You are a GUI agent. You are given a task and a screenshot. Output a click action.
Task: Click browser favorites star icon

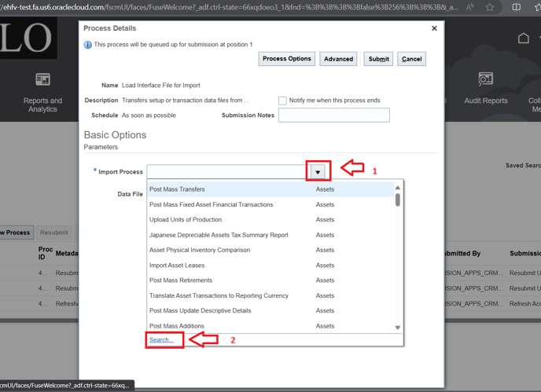click(490, 7)
